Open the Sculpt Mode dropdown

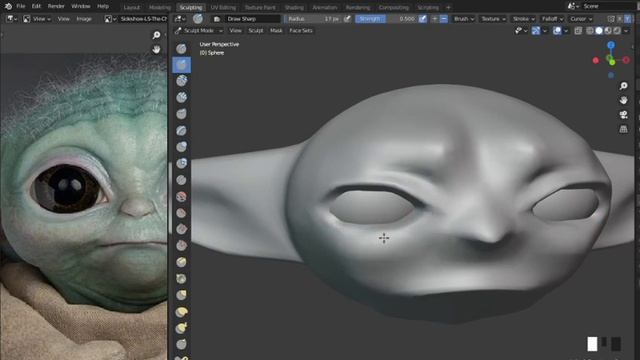[x=199, y=31]
